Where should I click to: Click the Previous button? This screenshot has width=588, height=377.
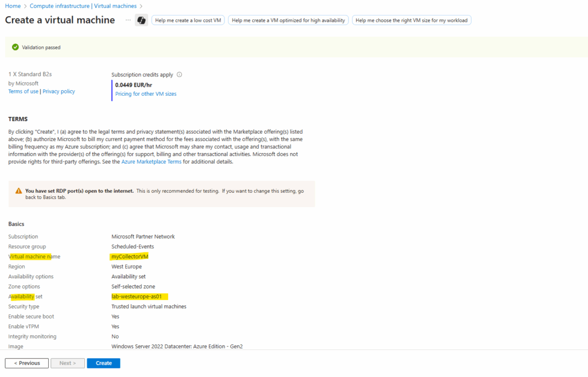pos(26,363)
